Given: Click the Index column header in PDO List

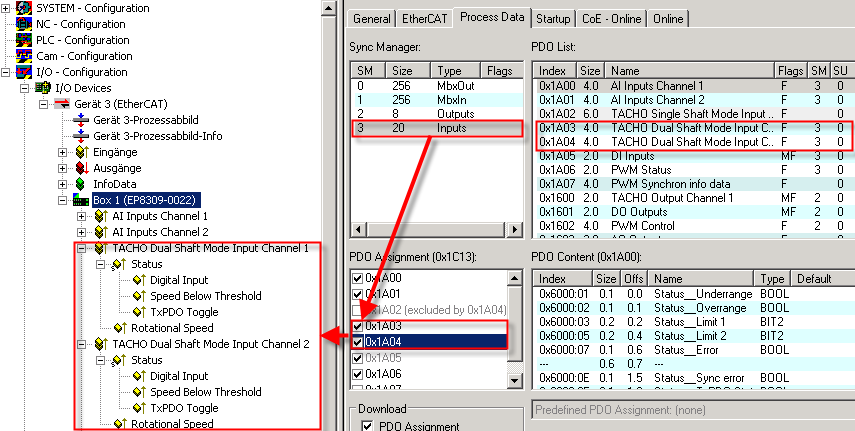Looking at the screenshot, I should click(x=555, y=70).
